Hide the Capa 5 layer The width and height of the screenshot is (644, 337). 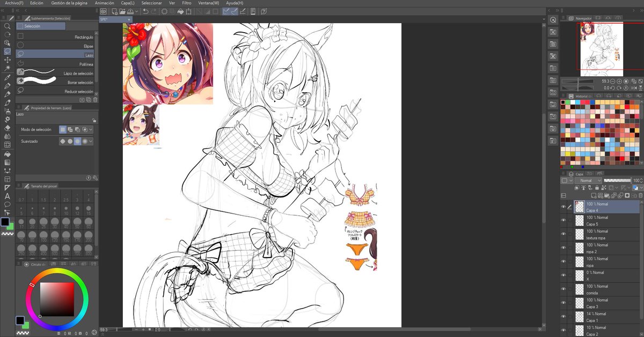(563, 220)
